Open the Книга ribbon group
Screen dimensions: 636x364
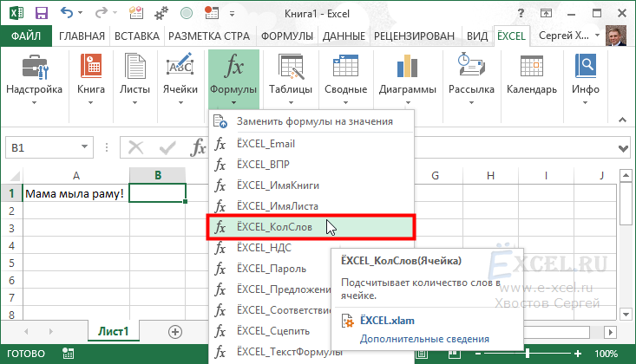(91, 80)
